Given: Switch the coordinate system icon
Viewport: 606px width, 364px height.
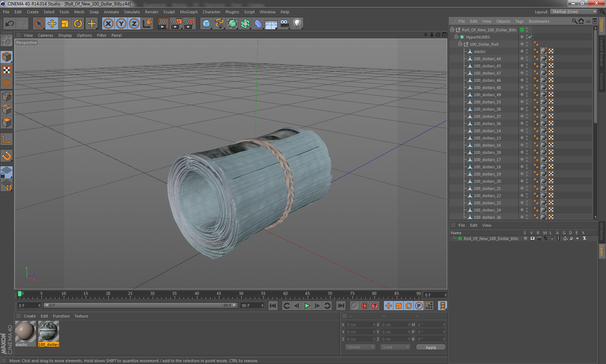Looking at the screenshot, I should pos(147,24).
